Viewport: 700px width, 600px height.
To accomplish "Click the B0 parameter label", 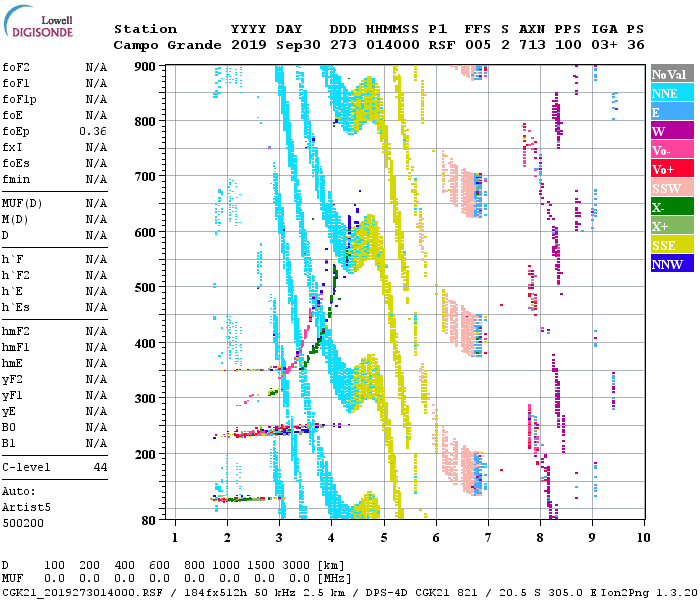I will click(x=8, y=427).
